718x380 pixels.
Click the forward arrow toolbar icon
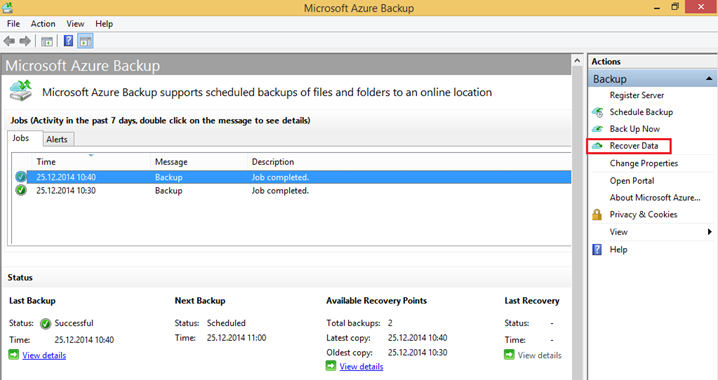[25, 41]
